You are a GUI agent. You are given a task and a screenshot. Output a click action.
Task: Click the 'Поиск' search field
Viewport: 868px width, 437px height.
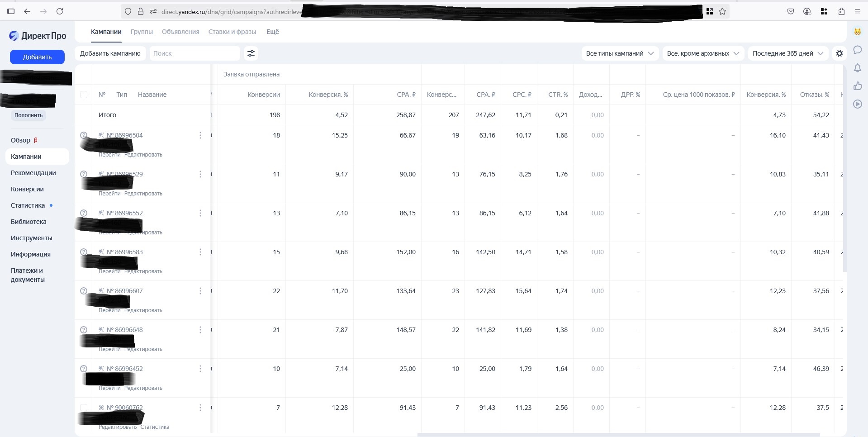pyautogui.click(x=194, y=53)
